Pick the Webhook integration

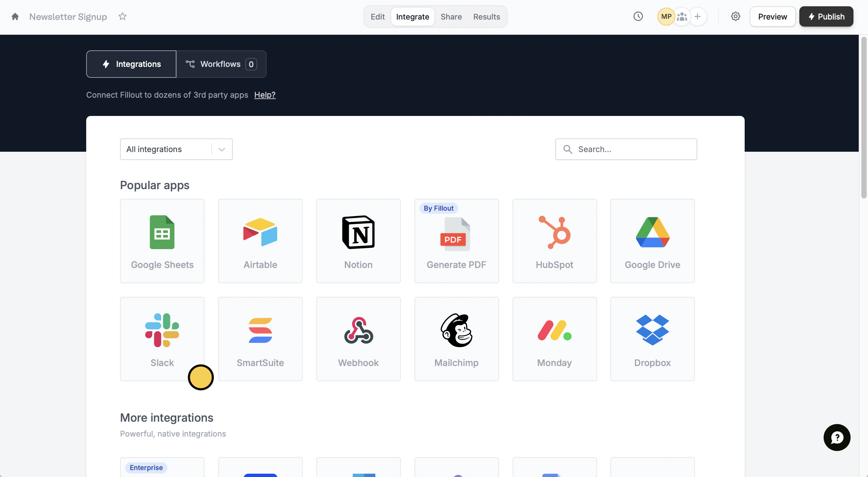[358, 339]
